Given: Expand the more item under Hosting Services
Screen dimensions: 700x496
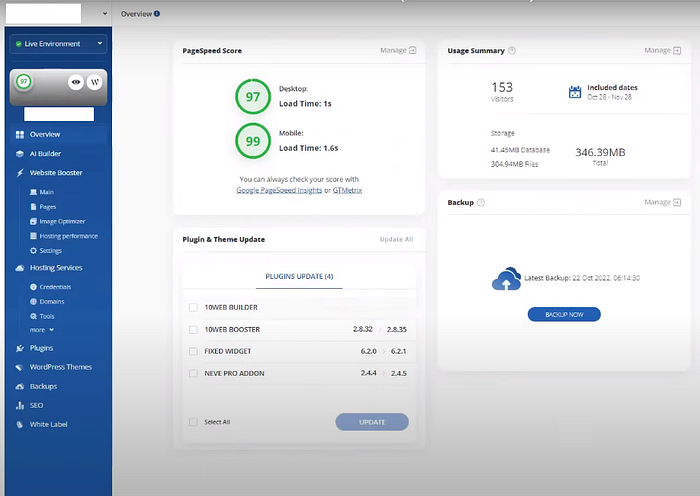Looking at the screenshot, I should click(x=42, y=330).
